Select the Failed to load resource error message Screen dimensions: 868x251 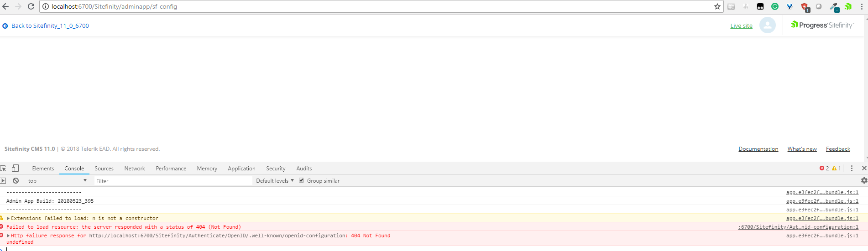coord(124,227)
